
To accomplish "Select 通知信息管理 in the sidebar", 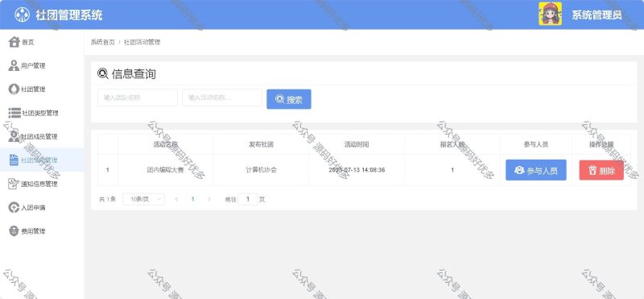I will point(42,184).
